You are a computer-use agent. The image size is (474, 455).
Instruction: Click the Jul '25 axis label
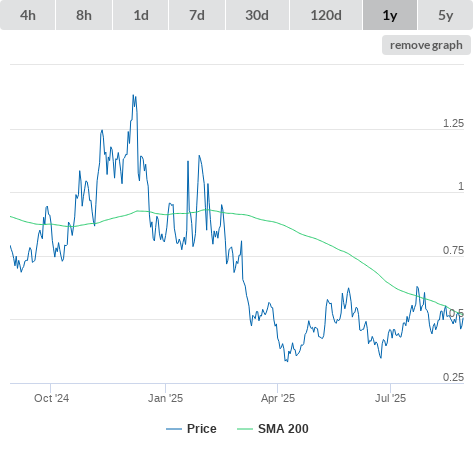point(390,398)
